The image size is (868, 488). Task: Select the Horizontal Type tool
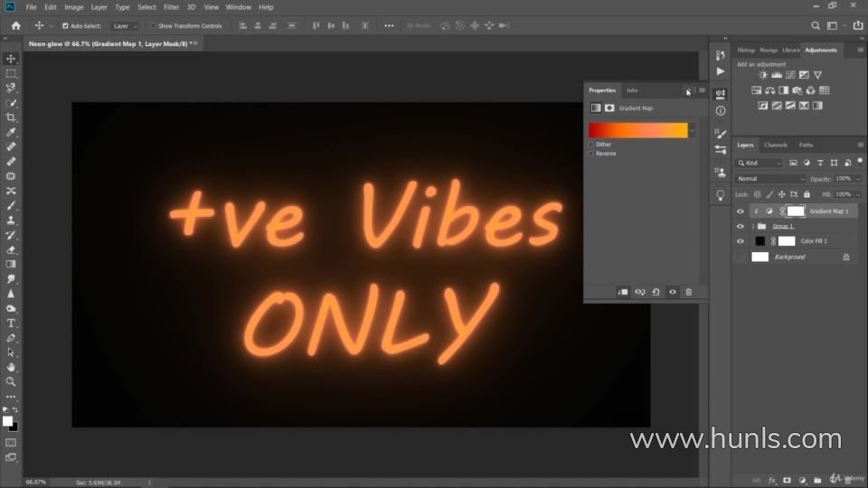[x=11, y=323]
